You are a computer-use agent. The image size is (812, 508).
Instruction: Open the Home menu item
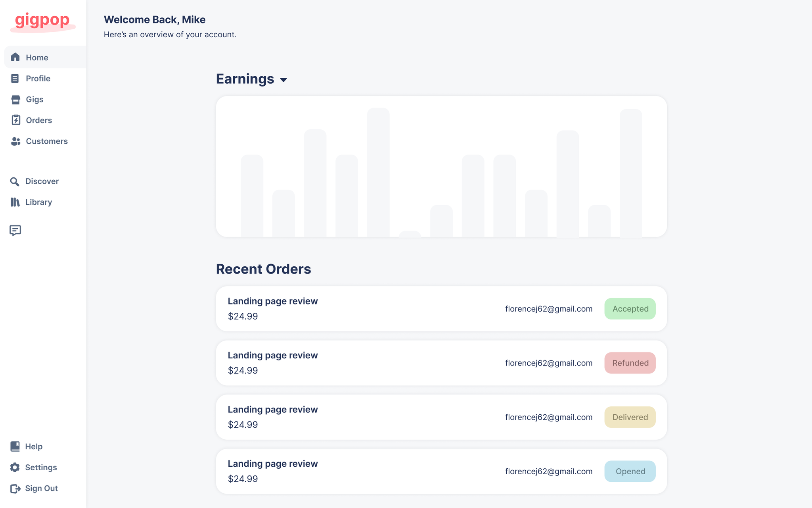pos(37,57)
